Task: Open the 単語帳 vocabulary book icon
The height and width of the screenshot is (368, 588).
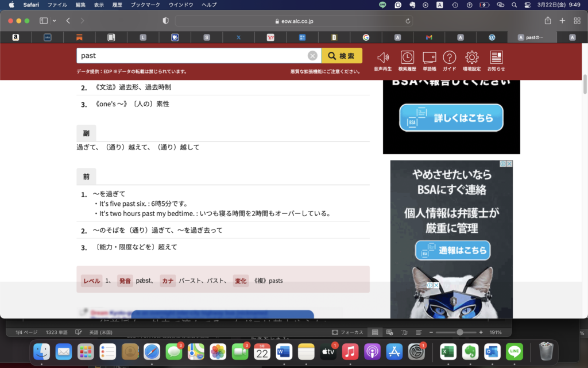Action: click(x=429, y=58)
